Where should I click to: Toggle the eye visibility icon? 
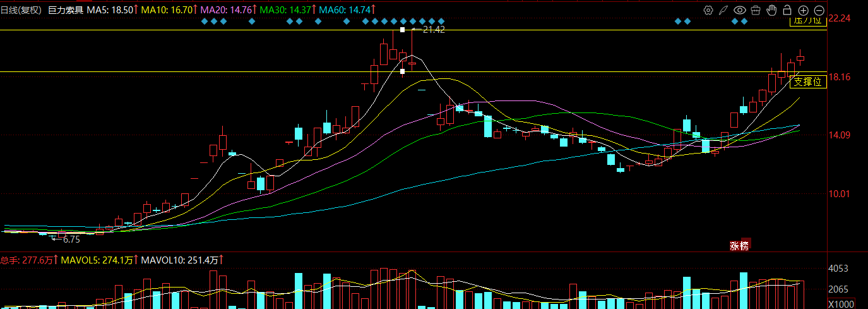click(740, 10)
